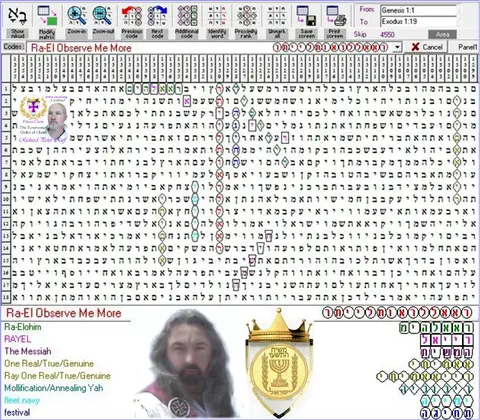Viewport: 480px width, 420px height.
Task: Select the row 5 header of the matrix
Action: click(x=6, y=137)
